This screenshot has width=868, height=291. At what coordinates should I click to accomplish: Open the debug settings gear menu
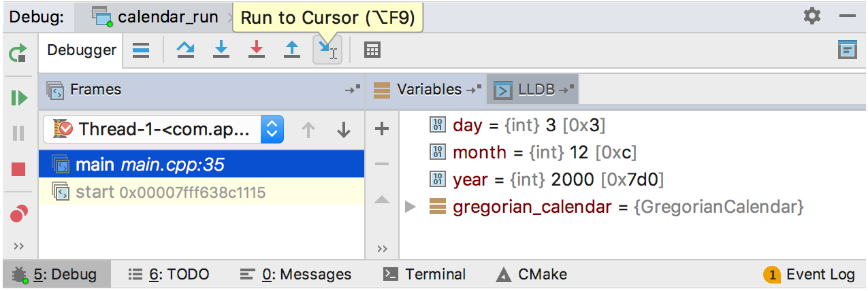click(812, 16)
